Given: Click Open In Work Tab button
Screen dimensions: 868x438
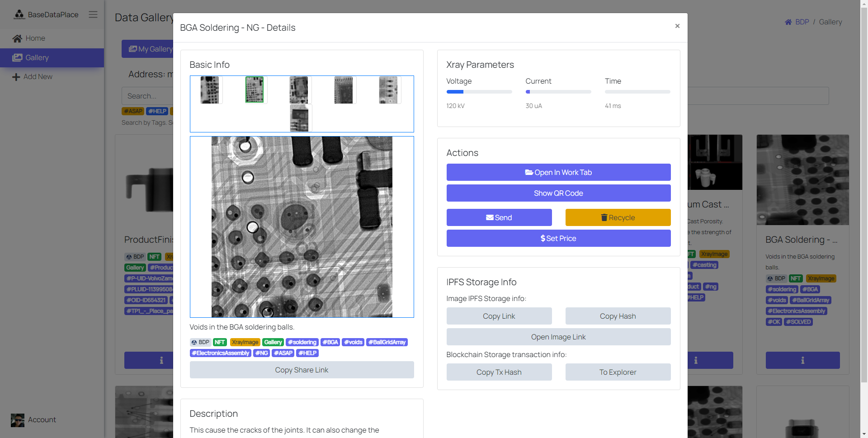Looking at the screenshot, I should (x=558, y=173).
